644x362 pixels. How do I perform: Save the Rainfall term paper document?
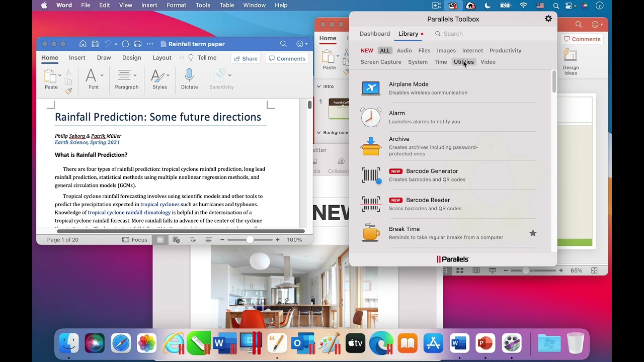pyautogui.click(x=95, y=44)
